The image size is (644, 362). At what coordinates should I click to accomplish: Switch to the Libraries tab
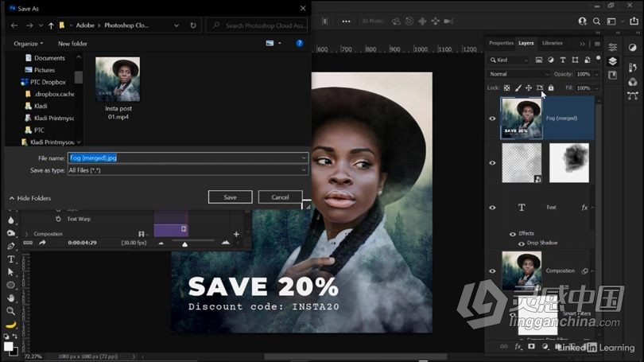[552, 43]
